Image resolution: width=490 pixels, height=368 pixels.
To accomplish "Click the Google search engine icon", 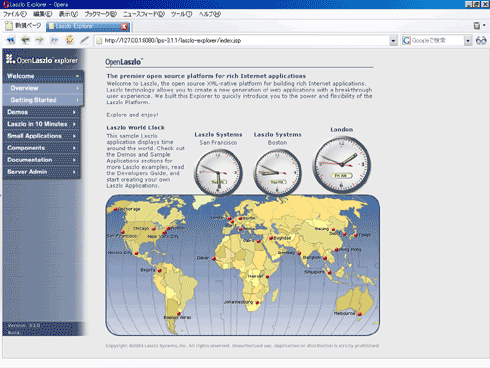I will pos(406,41).
